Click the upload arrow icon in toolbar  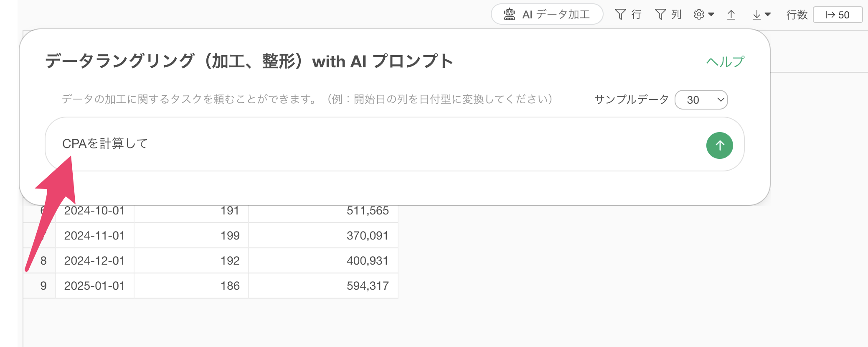coord(731,15)
